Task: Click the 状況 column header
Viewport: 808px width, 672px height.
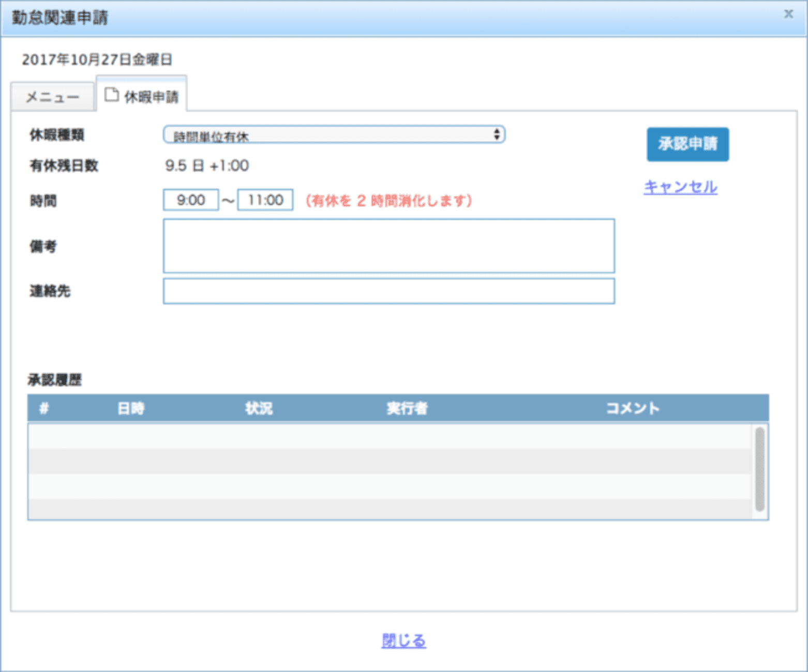Action: click(259, 408)
